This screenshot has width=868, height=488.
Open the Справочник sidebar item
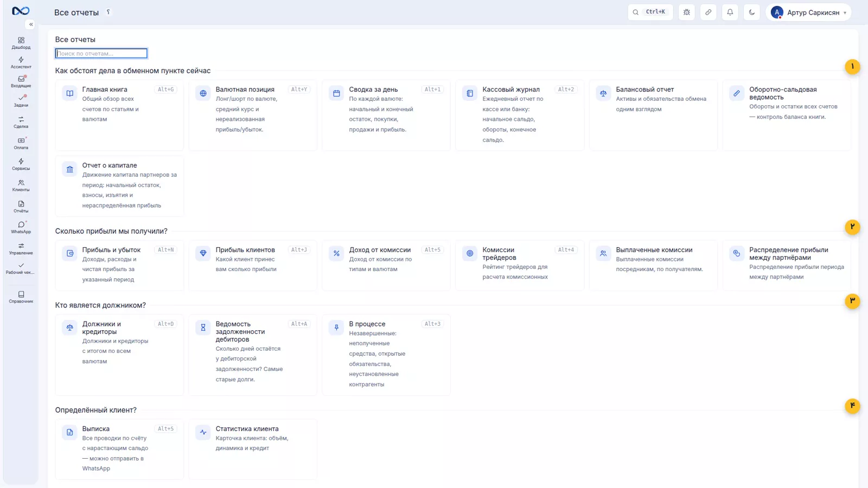point(21,297)
